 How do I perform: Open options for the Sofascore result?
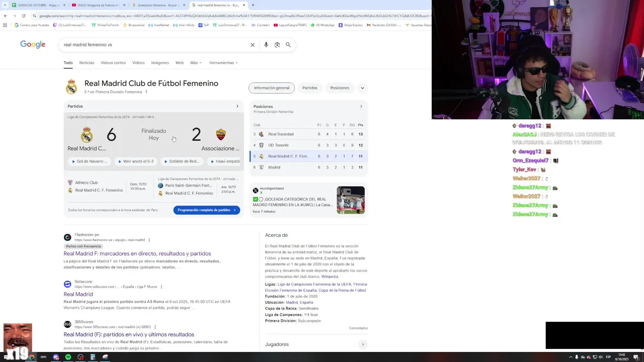pyautogui.click(x=162, y=287)
